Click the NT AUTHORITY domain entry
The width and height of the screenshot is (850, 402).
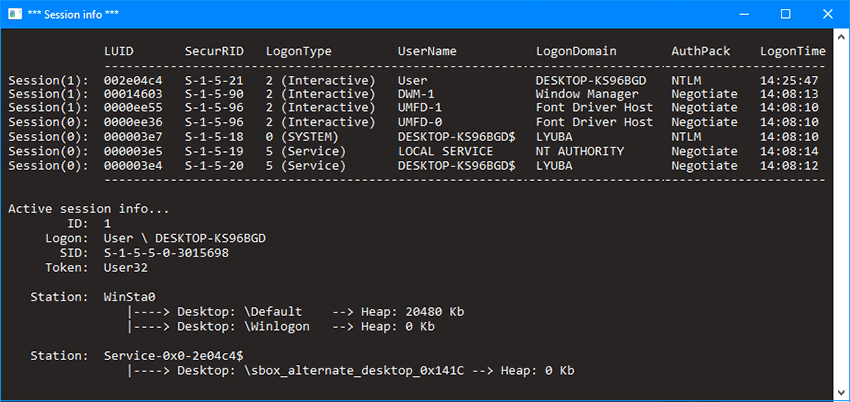[x=580, y=151]
